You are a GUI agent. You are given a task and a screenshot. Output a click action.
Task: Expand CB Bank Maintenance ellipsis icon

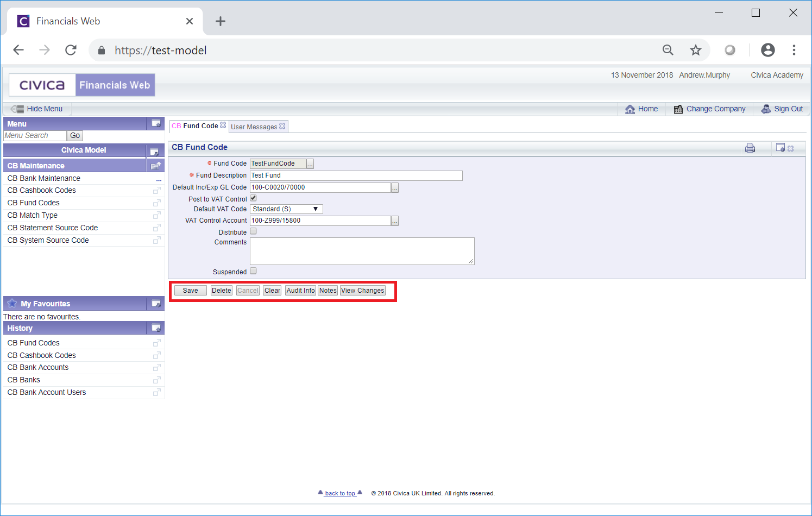click(x=159, y=180)
